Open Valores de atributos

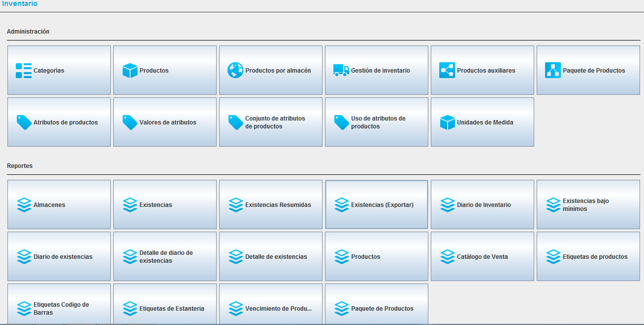(x=165, y=122)
